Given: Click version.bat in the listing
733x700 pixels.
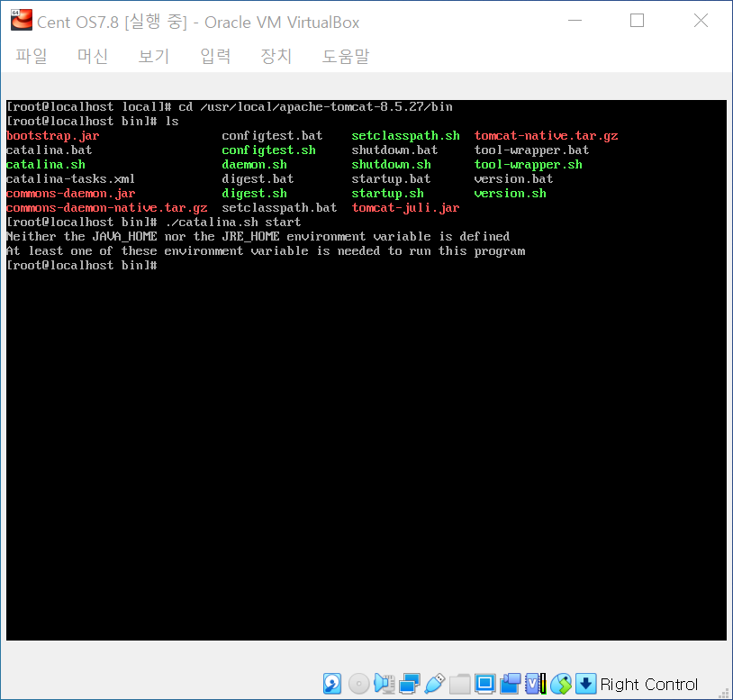Looking at the screenshot, I should (513, 179).
